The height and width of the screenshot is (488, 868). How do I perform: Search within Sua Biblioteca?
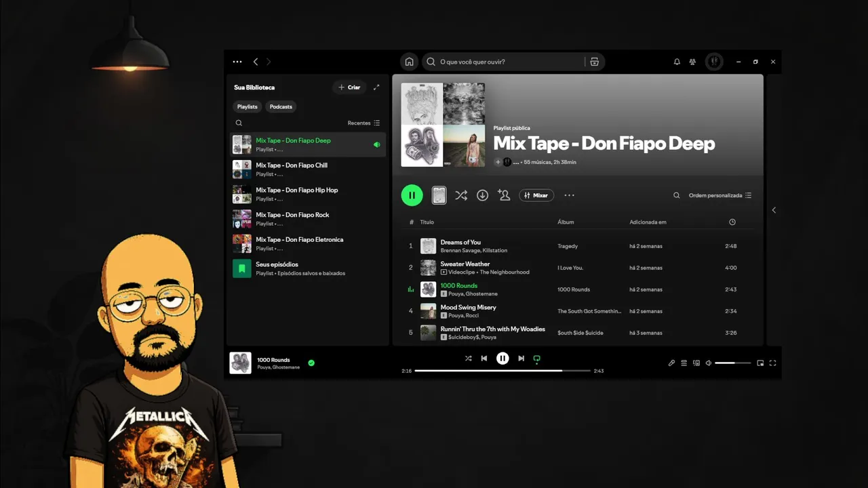(x=239, y=123)
